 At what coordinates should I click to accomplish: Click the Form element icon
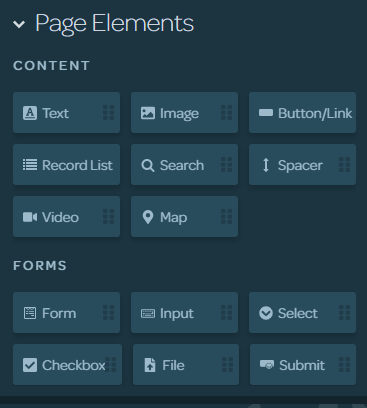30,313
